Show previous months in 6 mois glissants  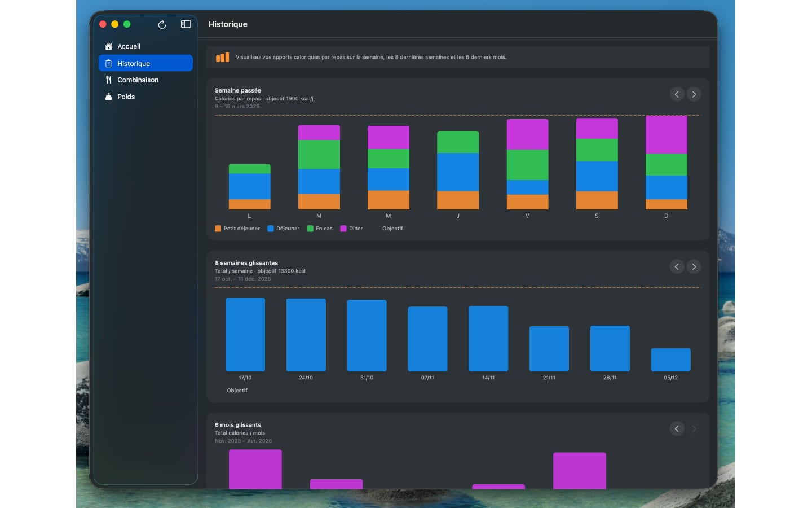[x=677, y=429]
